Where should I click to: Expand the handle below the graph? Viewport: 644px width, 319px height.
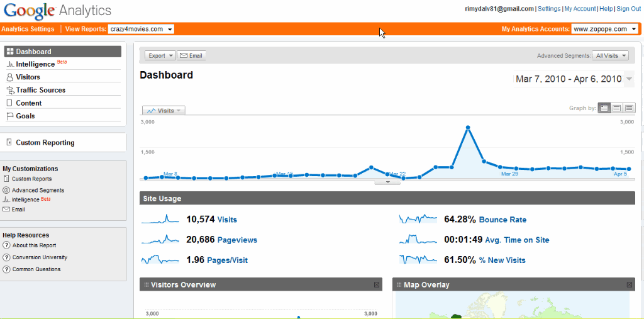[387, 182]
